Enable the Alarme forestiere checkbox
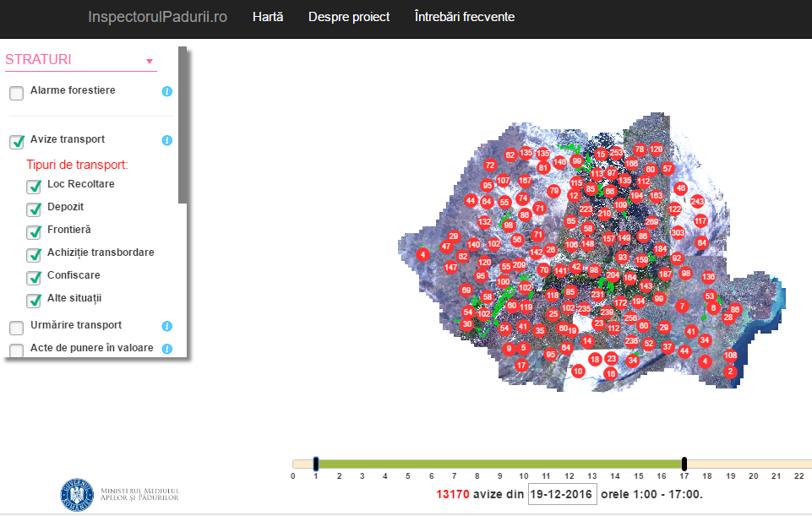Screen dimensions: 812x516 pyautogui.click(x=17, y=93)
